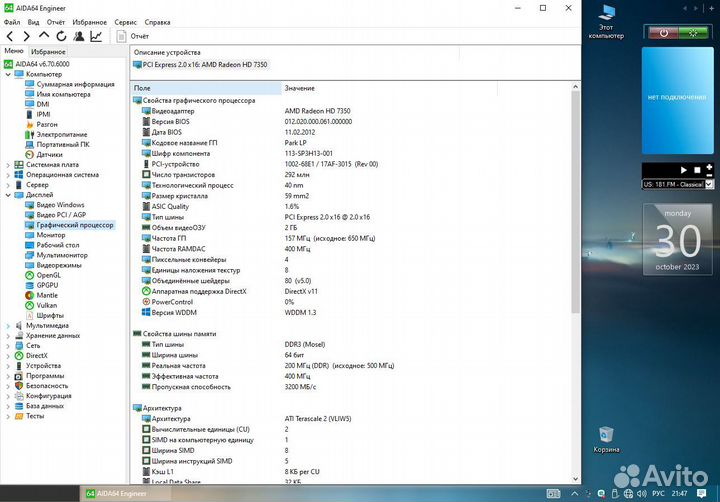Click the Отчёт button in toolbar
Screen dimensions: 720x502
click(x=133, y=36)
